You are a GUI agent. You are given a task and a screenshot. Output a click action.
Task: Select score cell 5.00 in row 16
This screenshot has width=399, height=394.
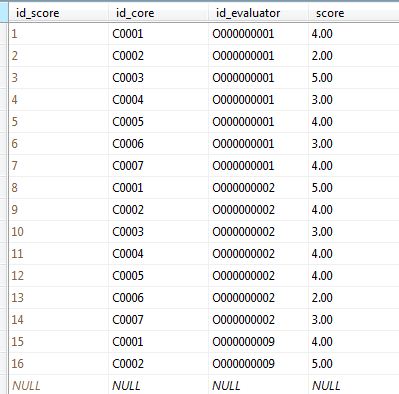(x=354, y=364)
